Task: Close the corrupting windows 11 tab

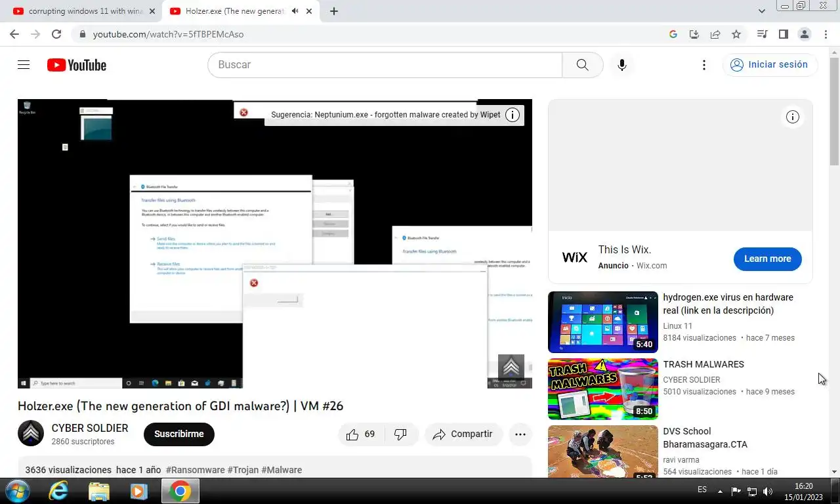Action: click(x=152, y=11)
